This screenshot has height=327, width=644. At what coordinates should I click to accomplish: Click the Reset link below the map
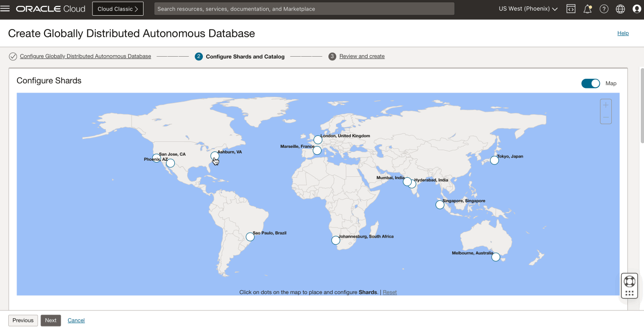coord(390,292)
